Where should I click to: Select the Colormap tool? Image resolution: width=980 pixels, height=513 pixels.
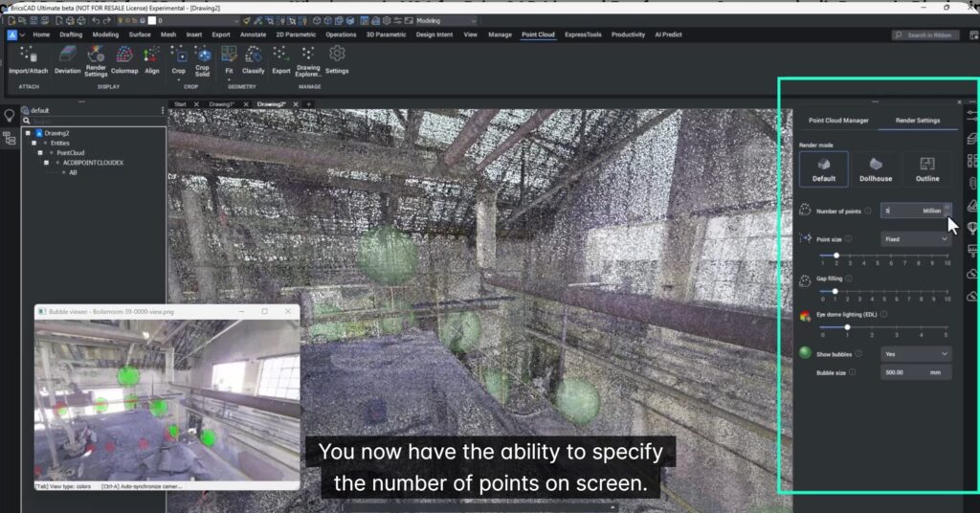[124, 60]
